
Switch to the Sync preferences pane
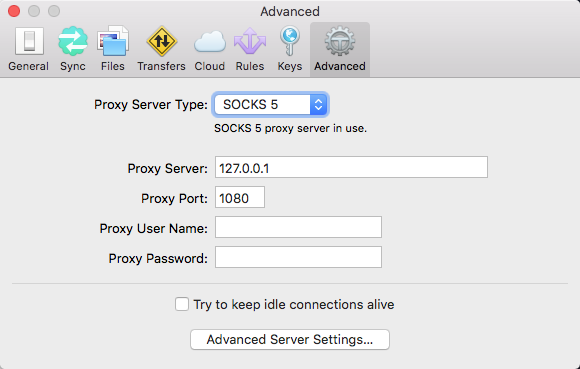tap(73, 49)
